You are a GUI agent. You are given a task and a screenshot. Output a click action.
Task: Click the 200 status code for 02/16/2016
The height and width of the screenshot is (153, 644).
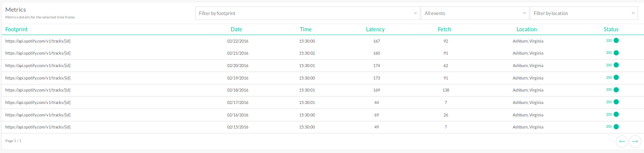pos(609,115)
